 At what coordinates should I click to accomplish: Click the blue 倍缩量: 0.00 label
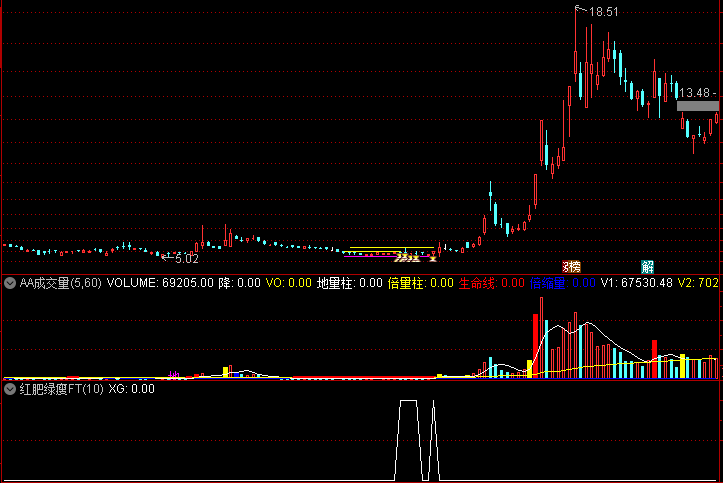coord(563,283)
